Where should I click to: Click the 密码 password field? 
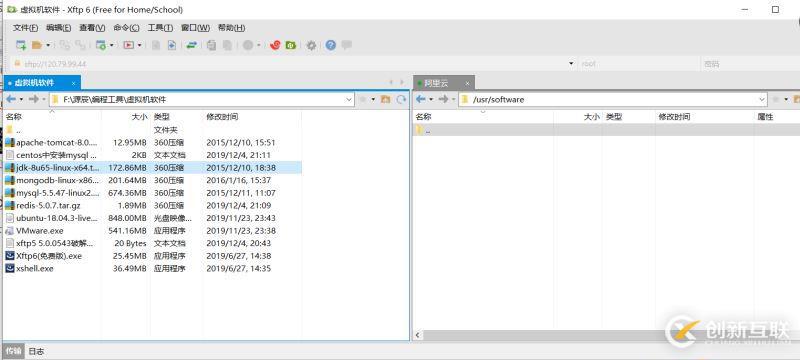(750, 64)
